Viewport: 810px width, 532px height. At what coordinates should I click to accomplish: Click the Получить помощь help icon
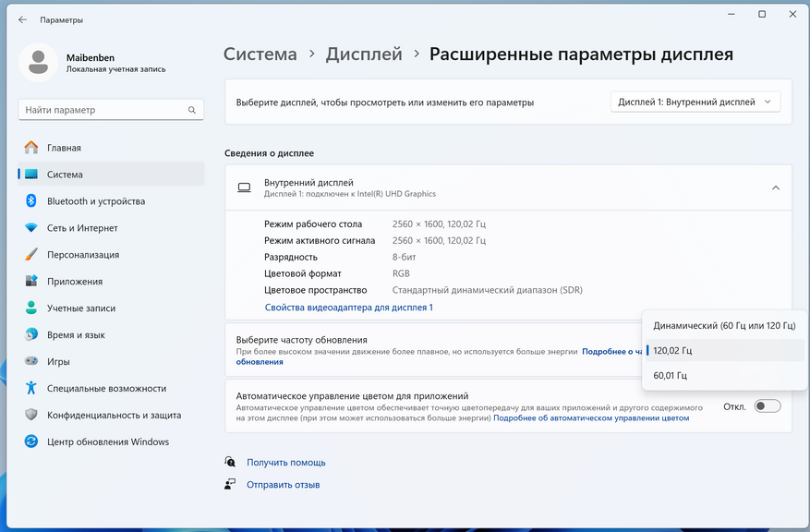[230, 462]
